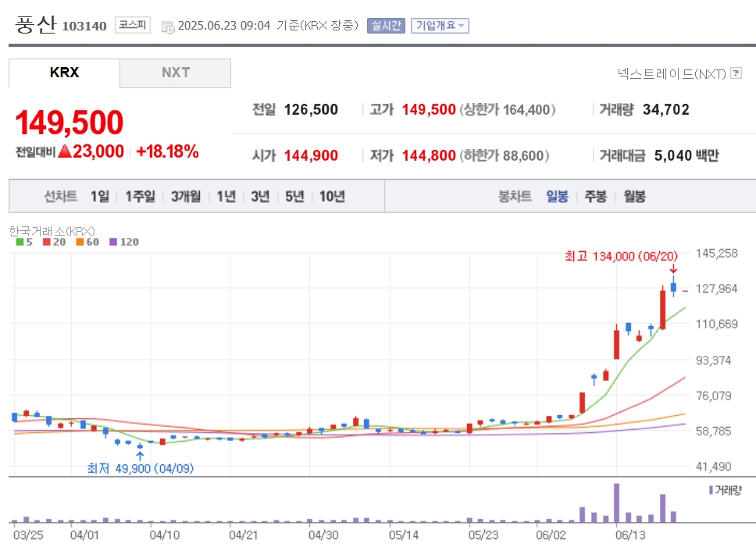Click the orange 60-day moving average legend
The image size is (756, 547).
tap(87, 242)
